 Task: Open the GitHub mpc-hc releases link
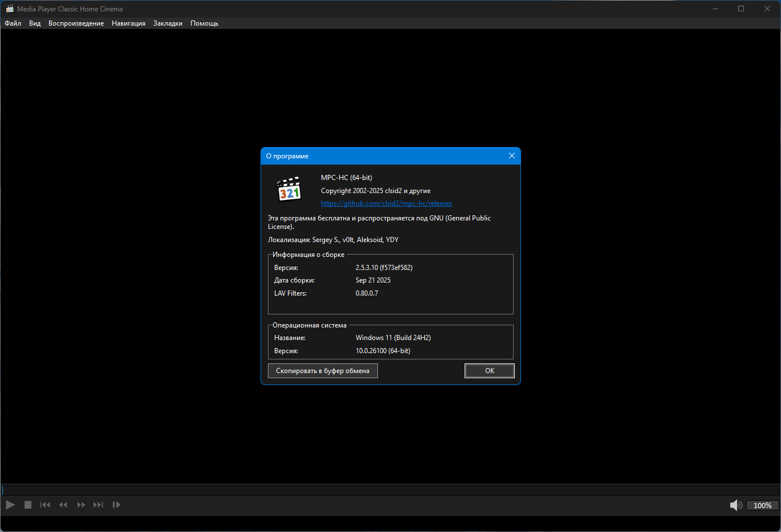(x=386, y=203)
